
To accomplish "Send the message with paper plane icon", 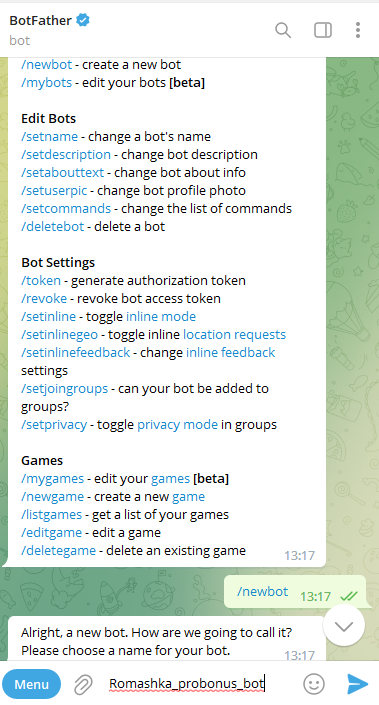I will [x=357, y=684].
